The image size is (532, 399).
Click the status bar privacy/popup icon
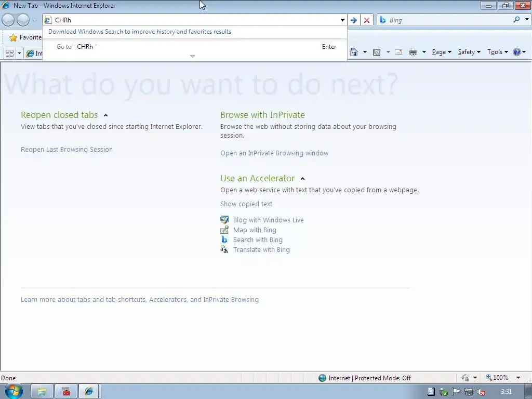465,378
